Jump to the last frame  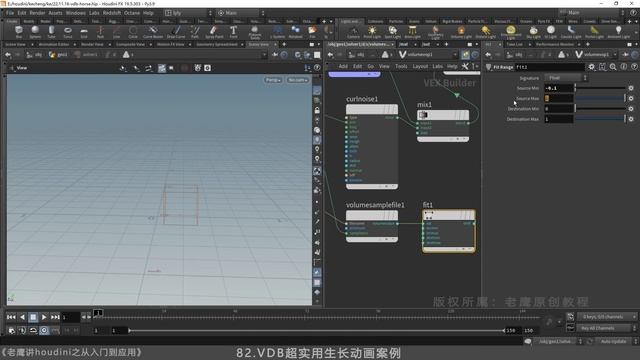(55, 317)
